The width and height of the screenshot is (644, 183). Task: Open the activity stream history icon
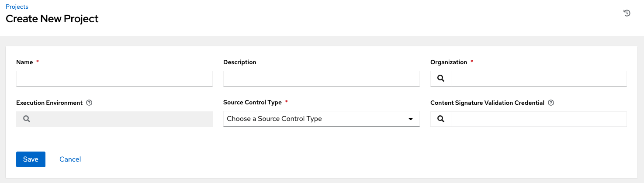627,13
